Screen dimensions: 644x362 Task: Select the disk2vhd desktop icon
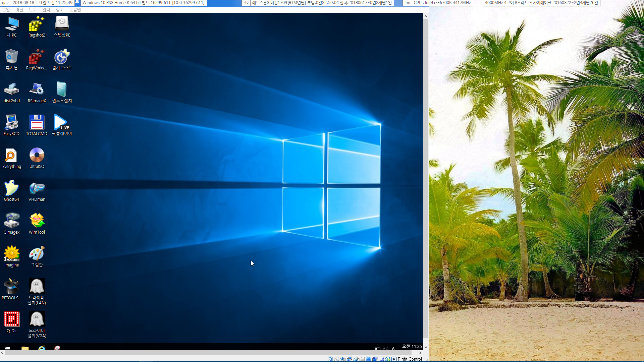coord(12,93)
